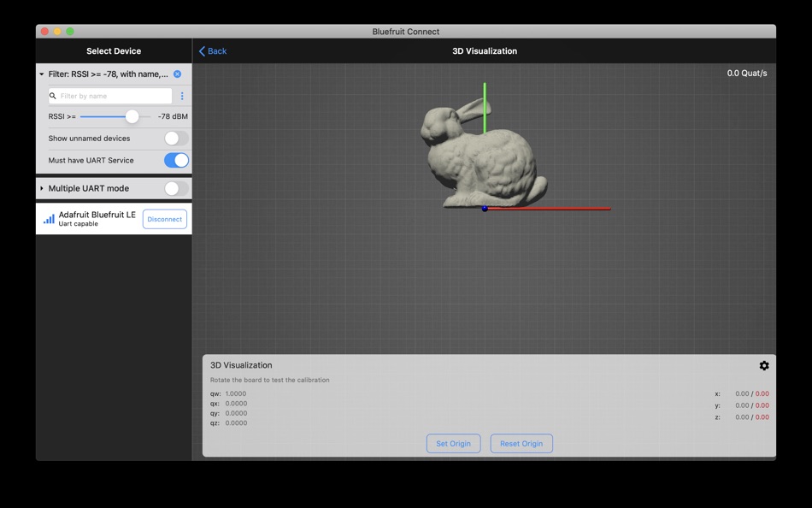The width and height of the screenshot is (812, 508).
Task: Expand the Multiple UART mode section
Action: coord(41,188)
